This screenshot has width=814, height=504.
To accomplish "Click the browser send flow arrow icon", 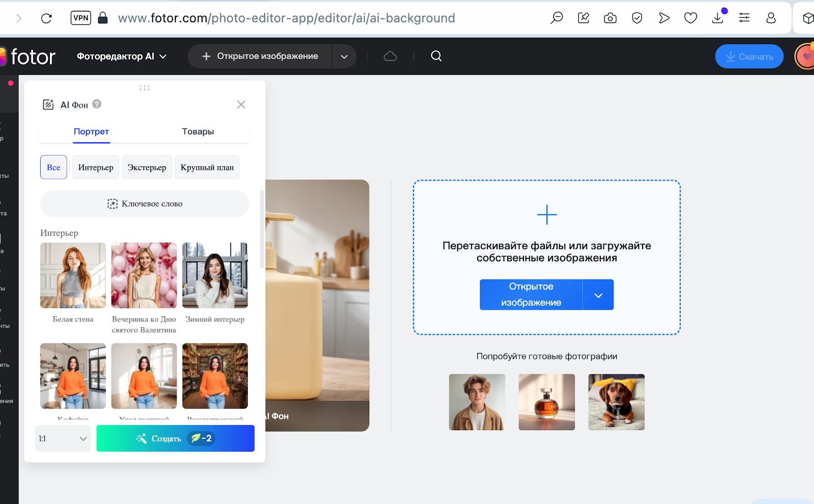I will pos(664,18).
